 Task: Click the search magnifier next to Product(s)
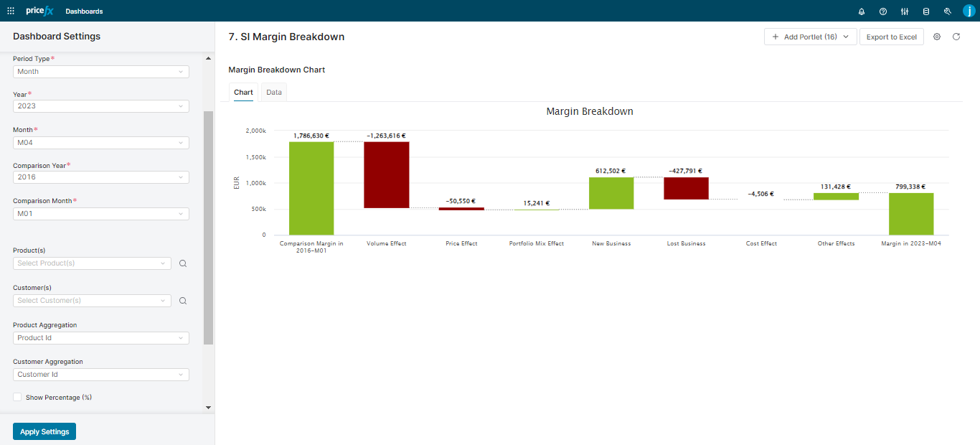[183, 263]
